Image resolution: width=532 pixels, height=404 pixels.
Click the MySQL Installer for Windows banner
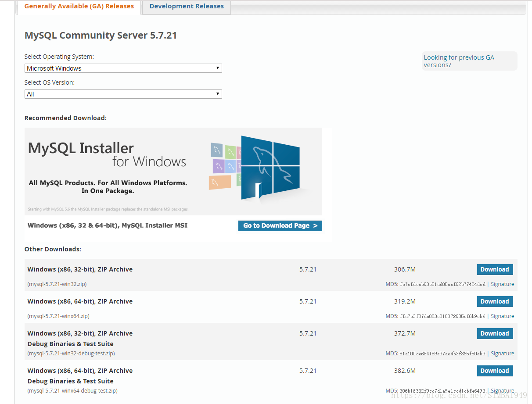[x=173, y=172]
